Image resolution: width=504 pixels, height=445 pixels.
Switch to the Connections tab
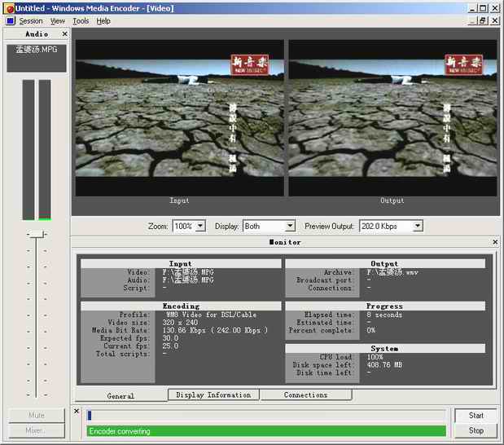(305, 395)
